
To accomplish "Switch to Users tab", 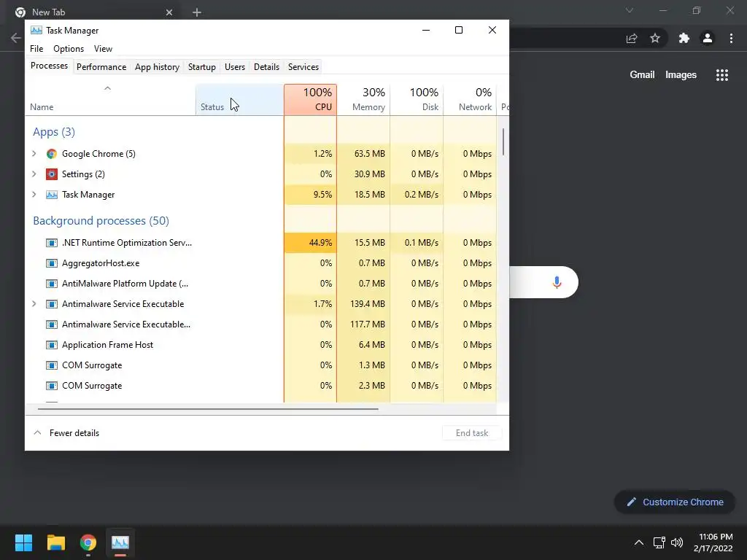I will [235, 67].
